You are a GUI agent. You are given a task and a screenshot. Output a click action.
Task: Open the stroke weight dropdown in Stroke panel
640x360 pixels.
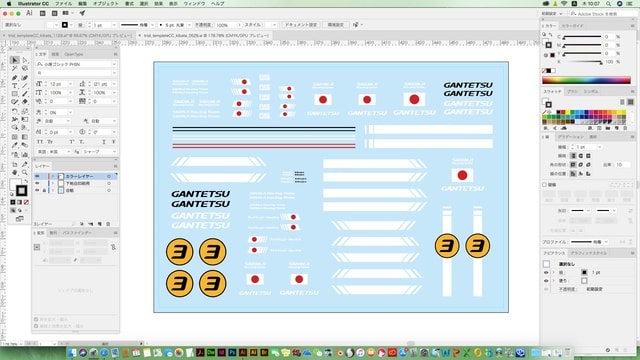(x=600, y=147)
